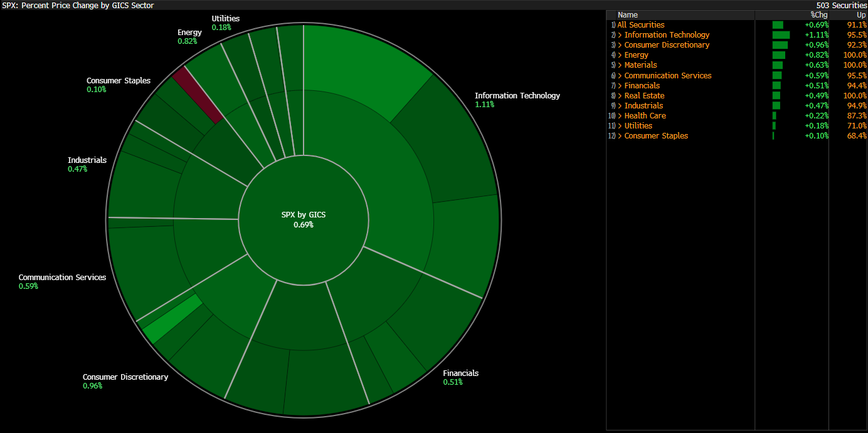
Task: Click the SPX by GICS center circle
Action: pos(304,219)
